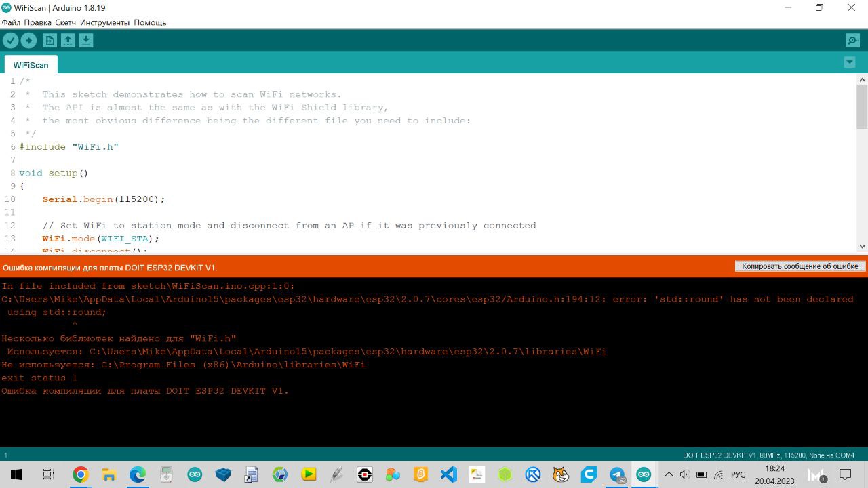The width and height of the screenshot is (868, 488).
Task: Click the editor vertical scrollbar thumb
Action: pos(862,107)
